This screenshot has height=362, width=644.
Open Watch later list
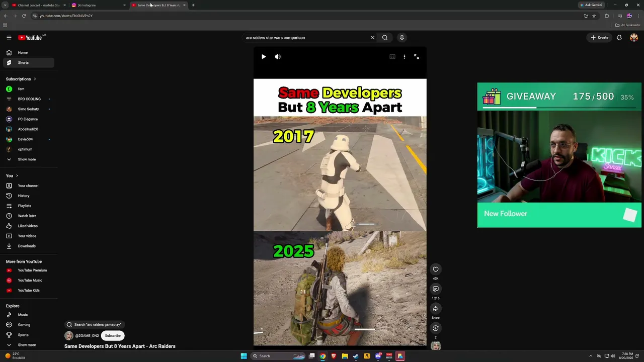(x=29, y=216)
